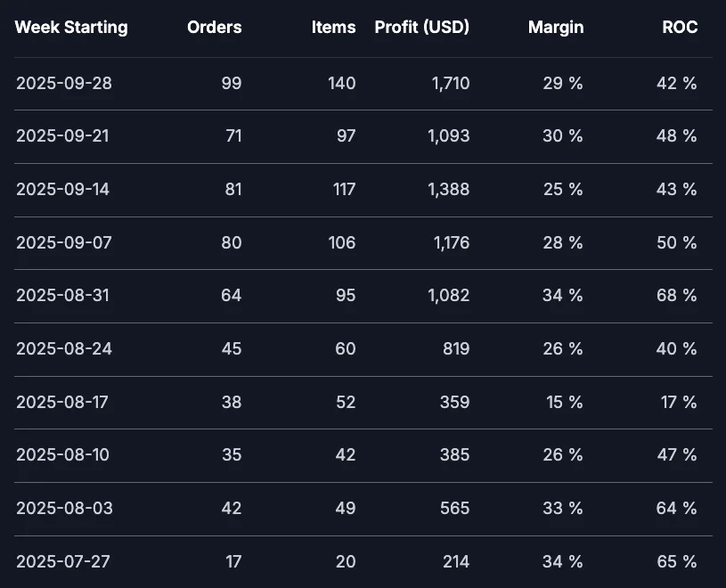
Task: Select the Items column header
Action: pos(333,27)
